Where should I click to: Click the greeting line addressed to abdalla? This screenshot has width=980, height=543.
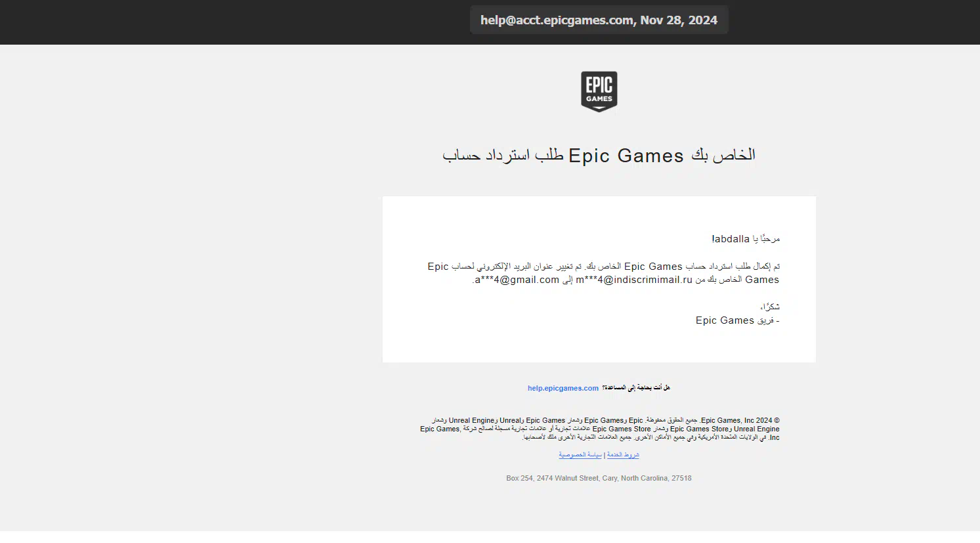coord(746,239)
